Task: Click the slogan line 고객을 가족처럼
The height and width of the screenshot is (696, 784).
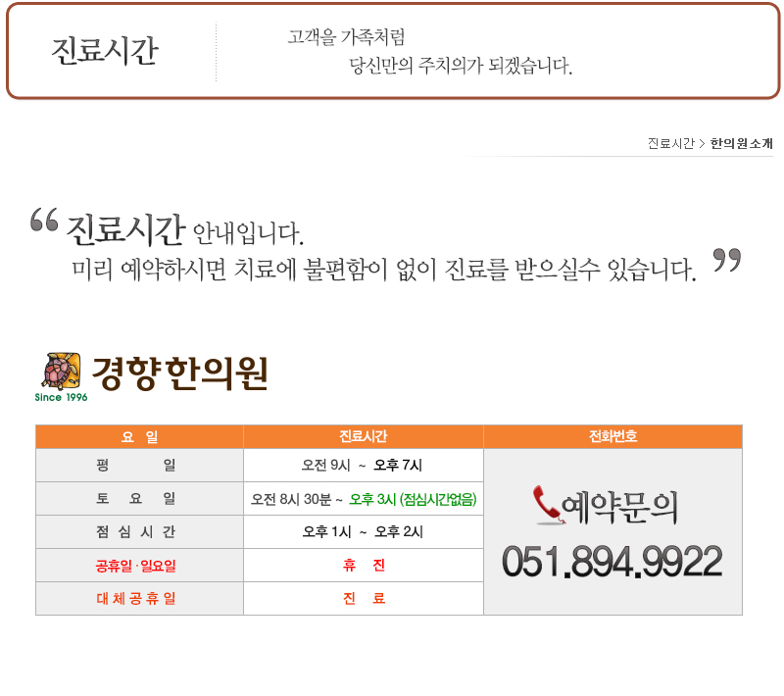Action: 346,37
